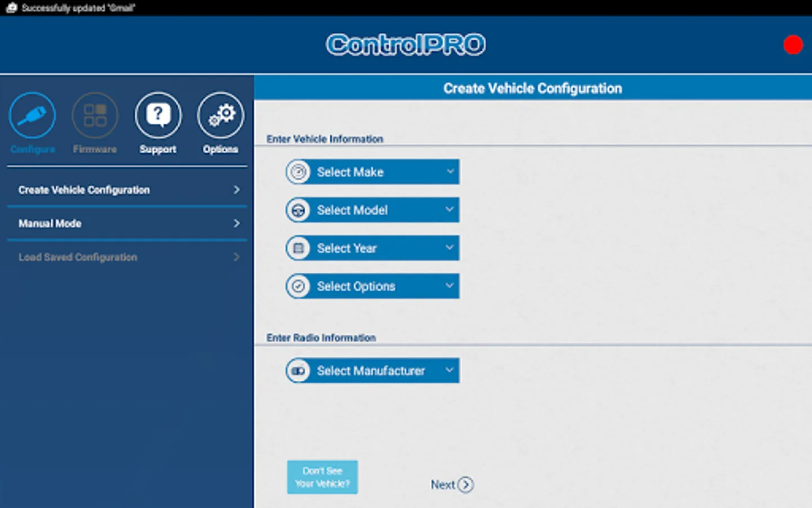Click the Next button text
The height and width of the screenshot is (508, 812).
443,485
